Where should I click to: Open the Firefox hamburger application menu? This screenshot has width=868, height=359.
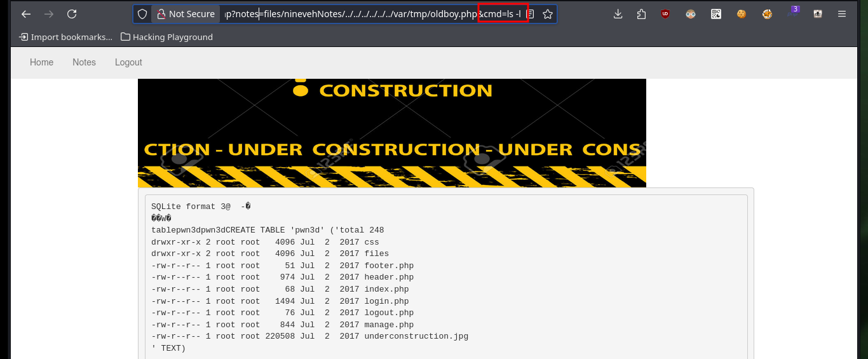842,14
